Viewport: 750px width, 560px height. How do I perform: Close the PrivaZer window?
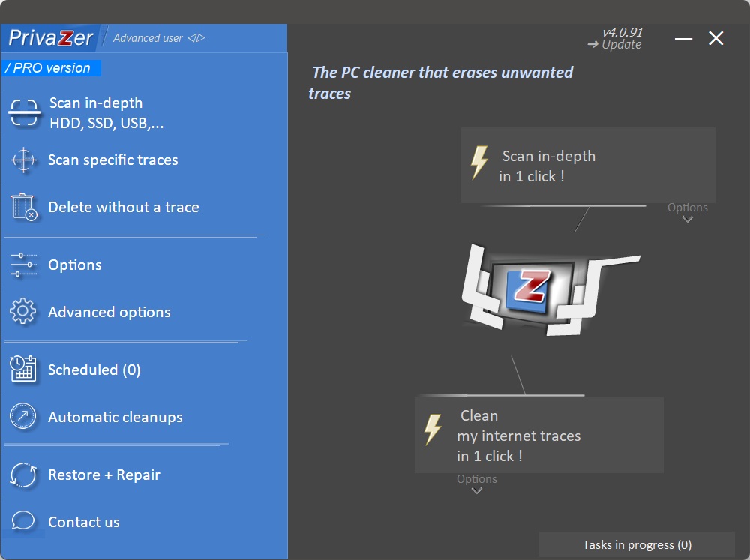coord(715,38)
